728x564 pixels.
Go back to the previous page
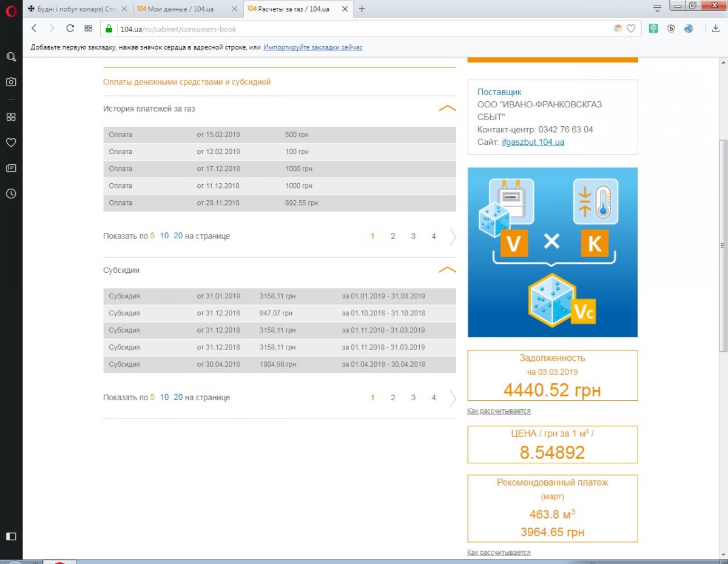point(34,29)
